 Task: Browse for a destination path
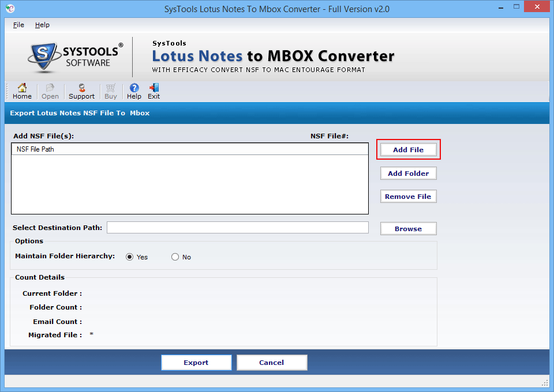408,229
